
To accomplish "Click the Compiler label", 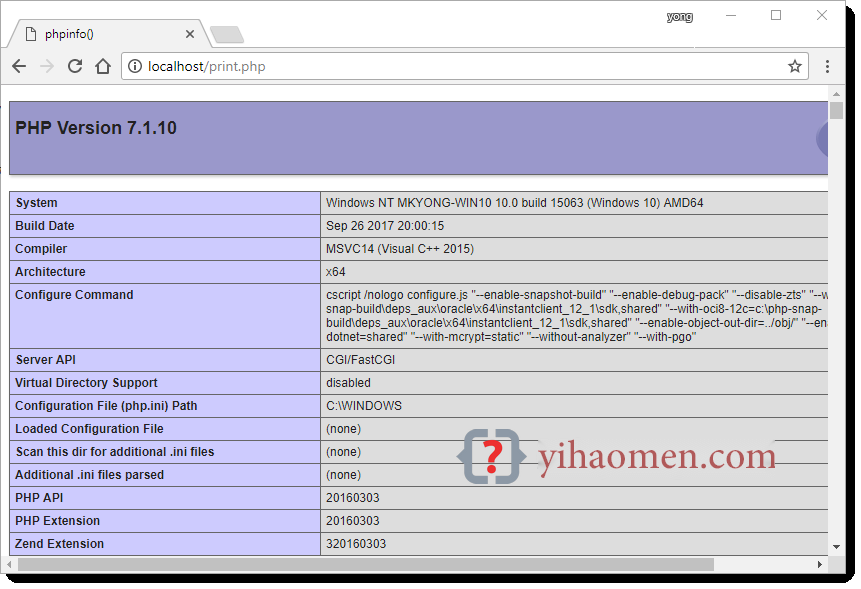I will click(41, 249).
